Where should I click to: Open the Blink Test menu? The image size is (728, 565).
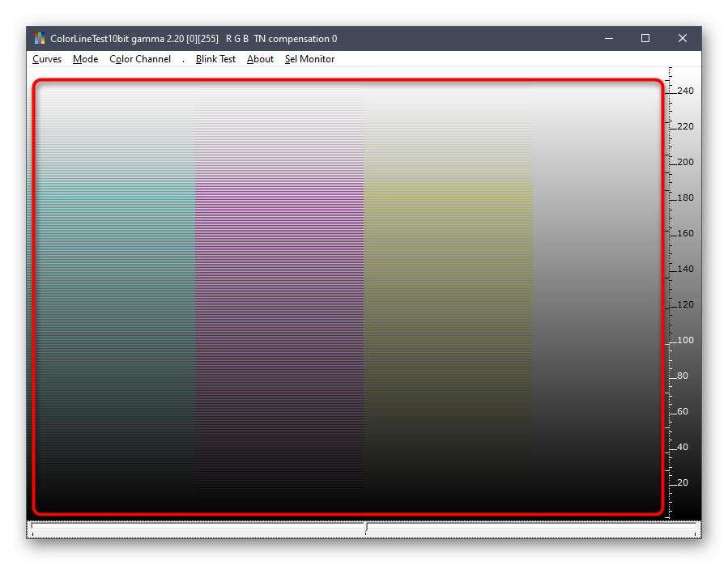click(x=215, y=59)
